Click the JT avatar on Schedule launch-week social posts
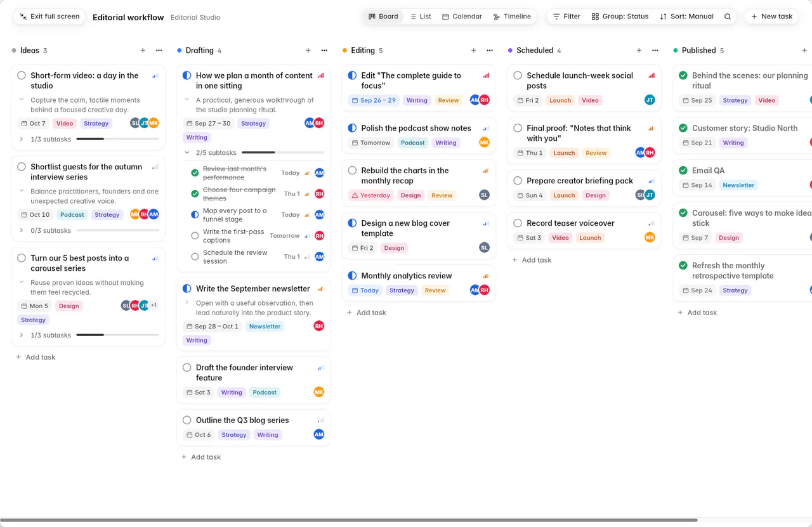 pos(650,100)
